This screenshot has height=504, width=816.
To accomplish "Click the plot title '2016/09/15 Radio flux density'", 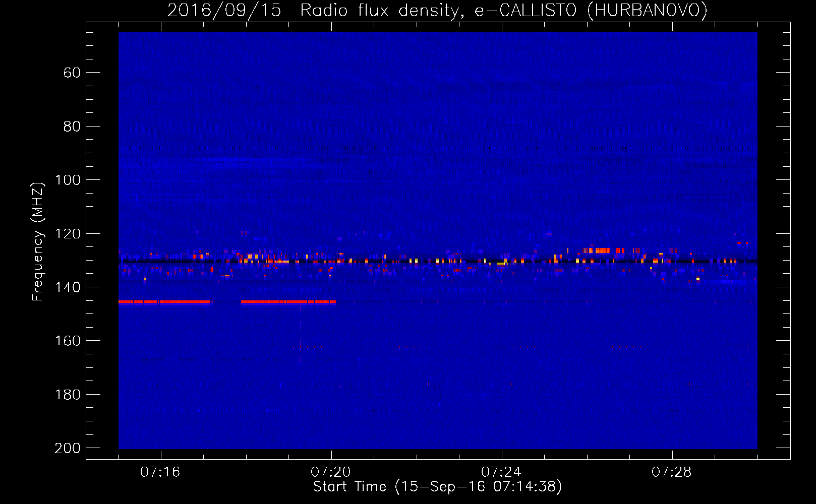I will click(437, 10).
